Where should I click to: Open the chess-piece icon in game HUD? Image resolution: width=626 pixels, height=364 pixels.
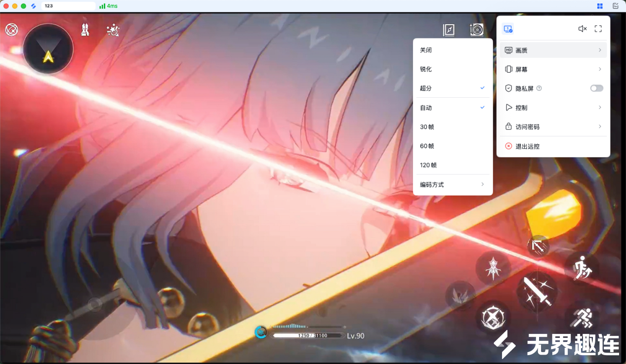[85, 29]
